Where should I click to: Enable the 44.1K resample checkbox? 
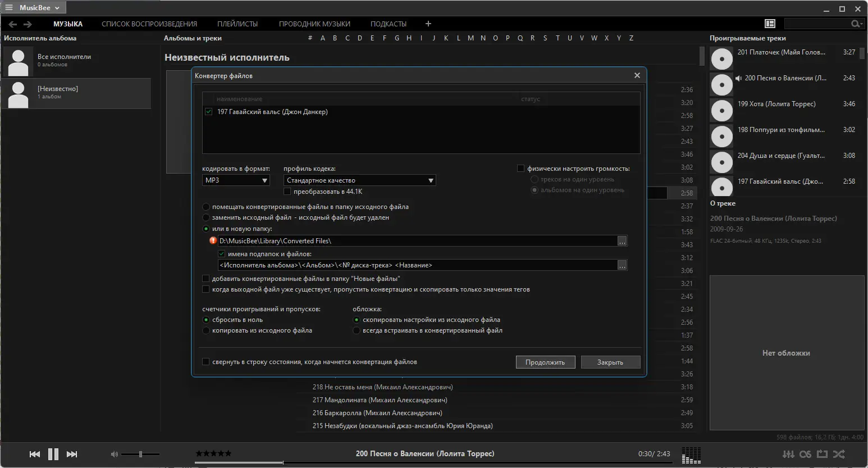click(x=287, y=192)
